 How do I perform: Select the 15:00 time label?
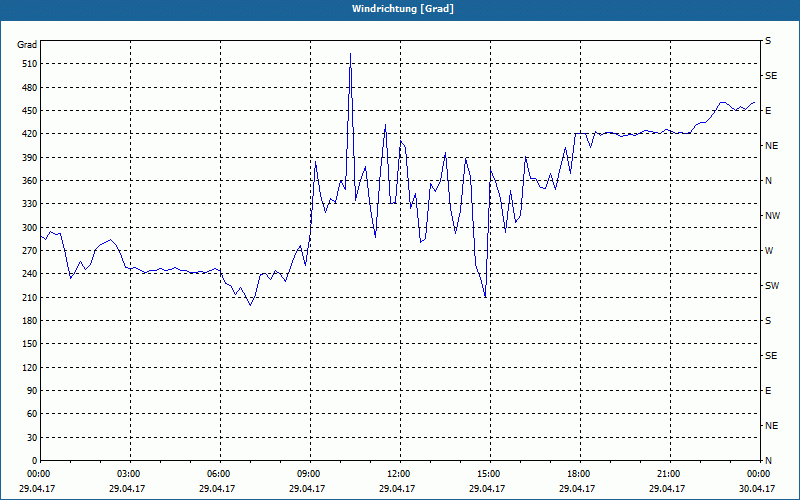[x=489, y=474]
